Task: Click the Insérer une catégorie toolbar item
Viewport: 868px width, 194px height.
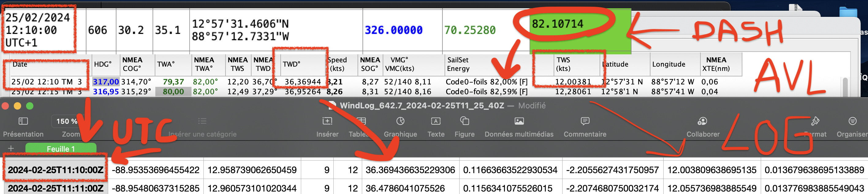Action: coord(202,127)
